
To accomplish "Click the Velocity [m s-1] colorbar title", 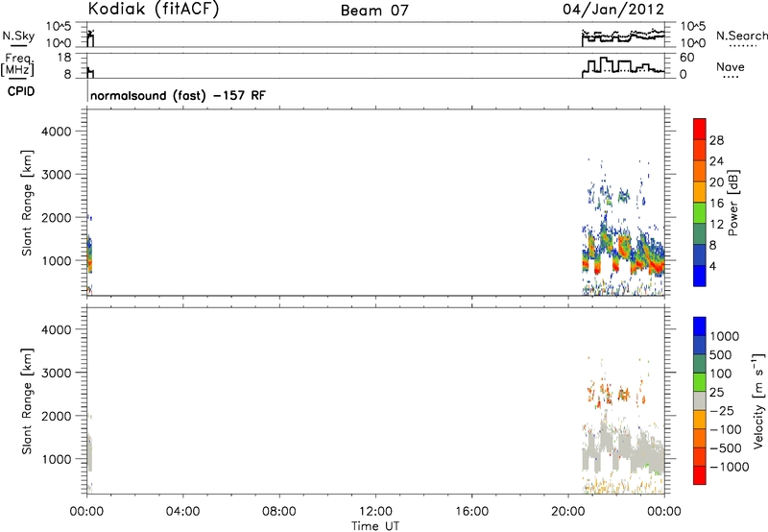I will [758, 400].
